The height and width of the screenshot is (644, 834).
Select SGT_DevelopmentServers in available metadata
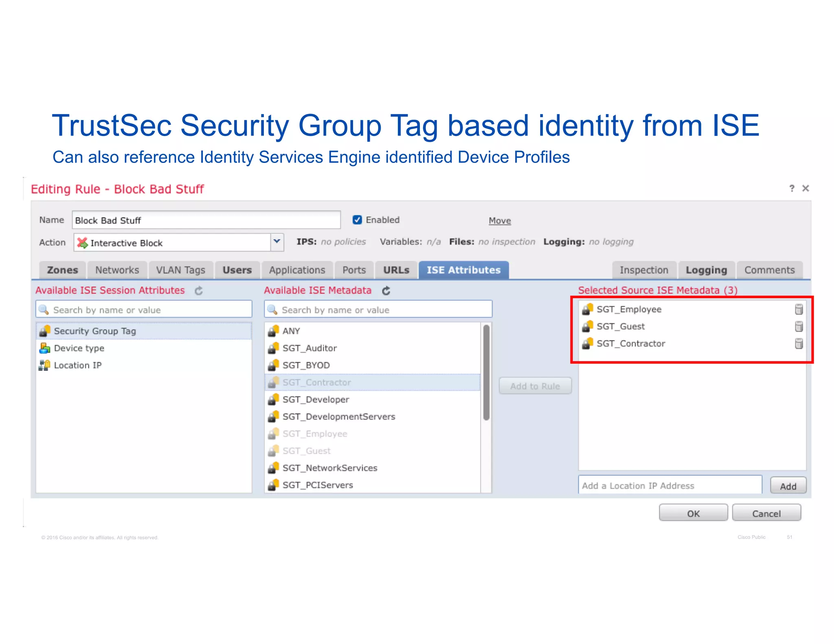[x=373, y=416]
